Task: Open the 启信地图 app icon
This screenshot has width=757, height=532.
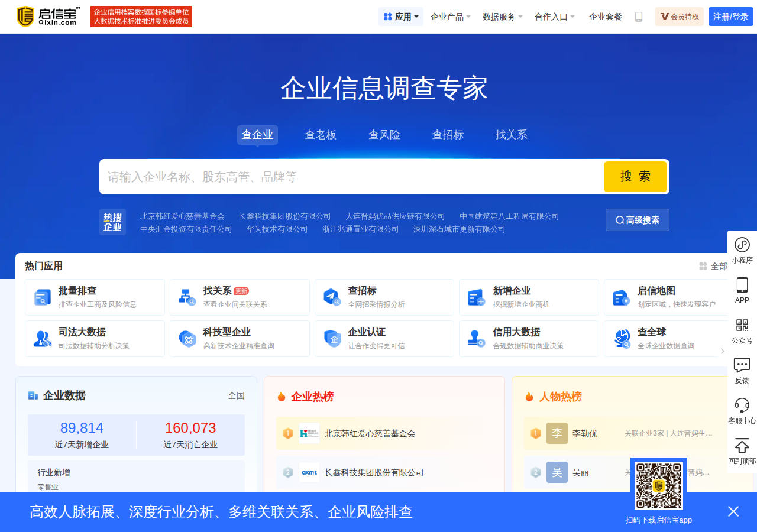Action: pos(621,297)
